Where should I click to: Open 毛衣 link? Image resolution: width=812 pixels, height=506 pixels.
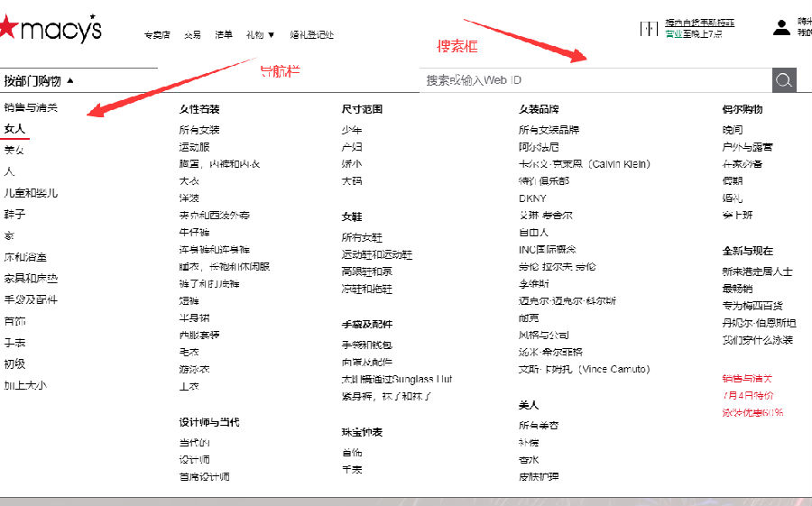click(189, 352)
